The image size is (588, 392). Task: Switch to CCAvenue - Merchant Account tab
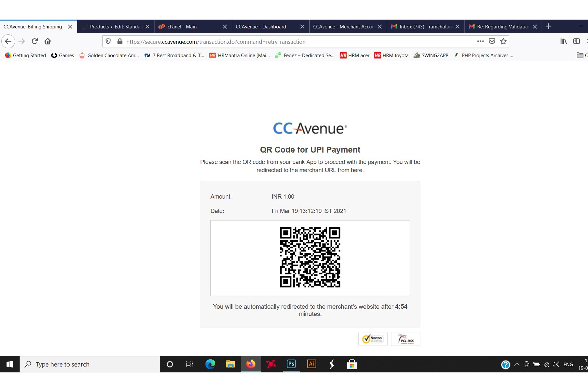(348, 26)
